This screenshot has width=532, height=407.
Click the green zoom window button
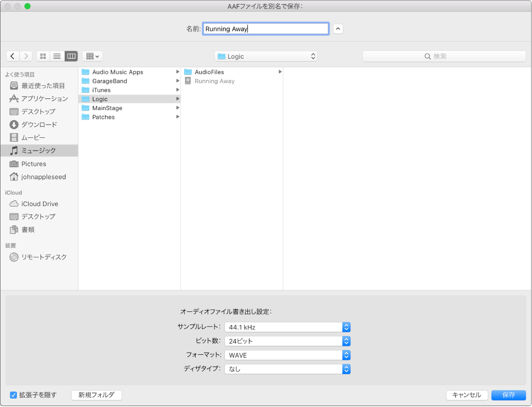point(27,6)
